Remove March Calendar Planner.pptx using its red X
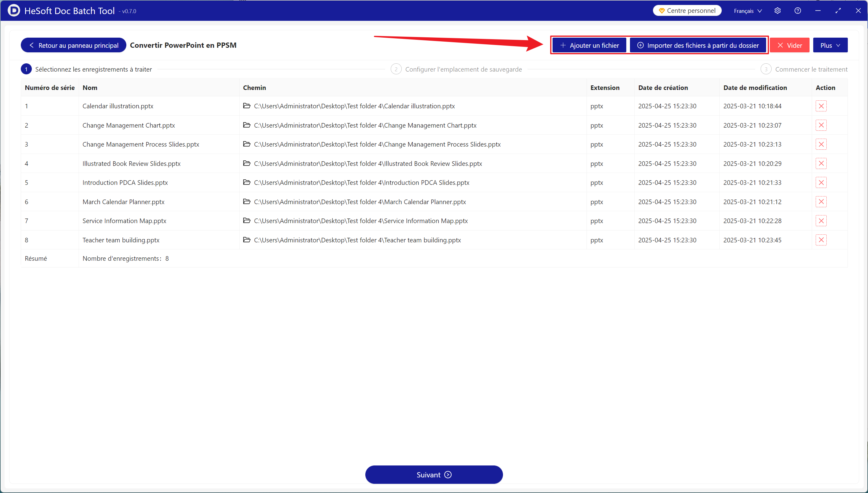 pos(821,202)
